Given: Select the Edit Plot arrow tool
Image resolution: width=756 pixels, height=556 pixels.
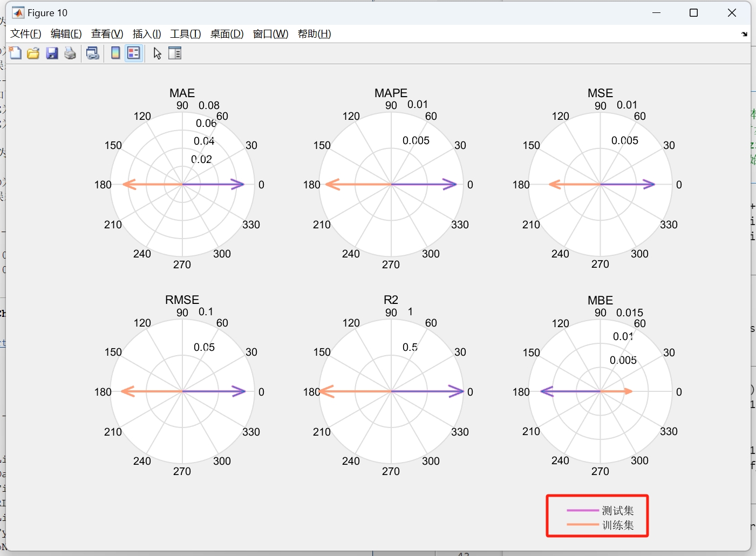Looking at the screenshot, I should [x=156, y=53].
